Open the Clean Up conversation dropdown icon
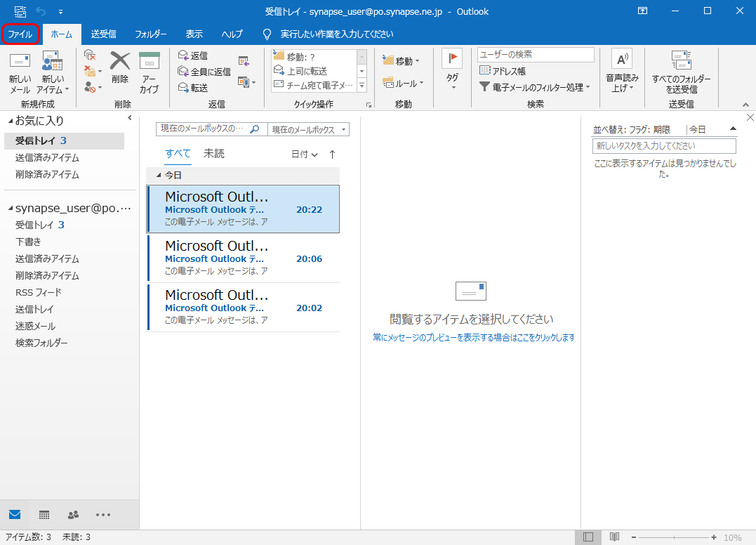This screenshot has height=545, width=756. [93, 72]
